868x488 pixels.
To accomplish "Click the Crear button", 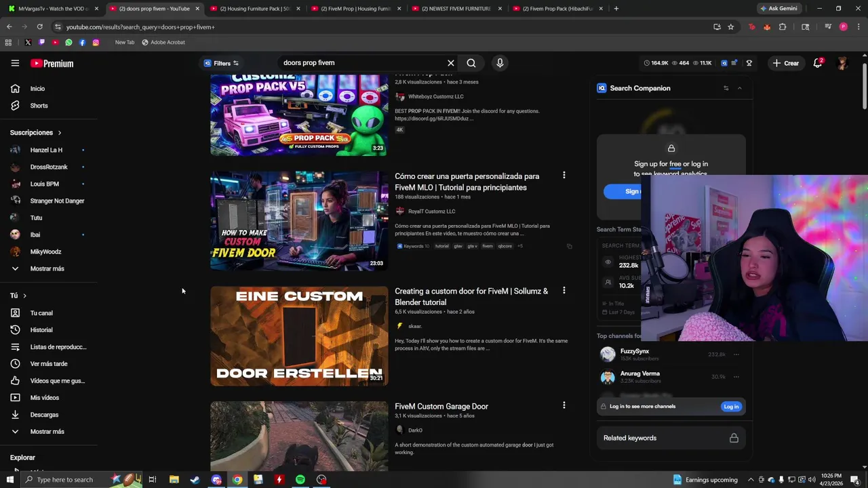I will (785, 63).
